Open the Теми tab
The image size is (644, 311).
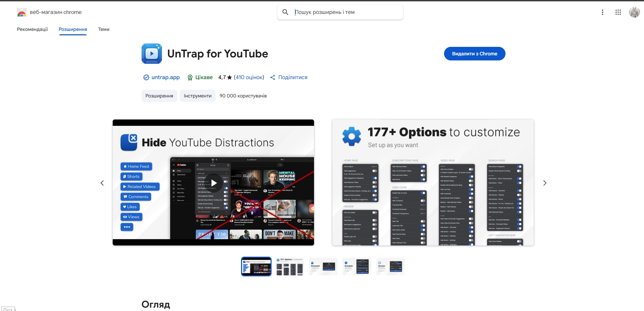pos(104,29)
